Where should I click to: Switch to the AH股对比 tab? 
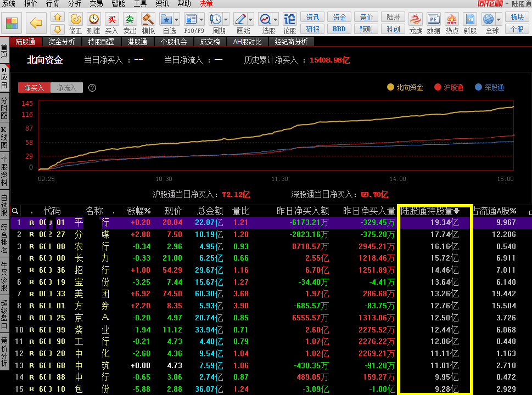click(248, 42)
